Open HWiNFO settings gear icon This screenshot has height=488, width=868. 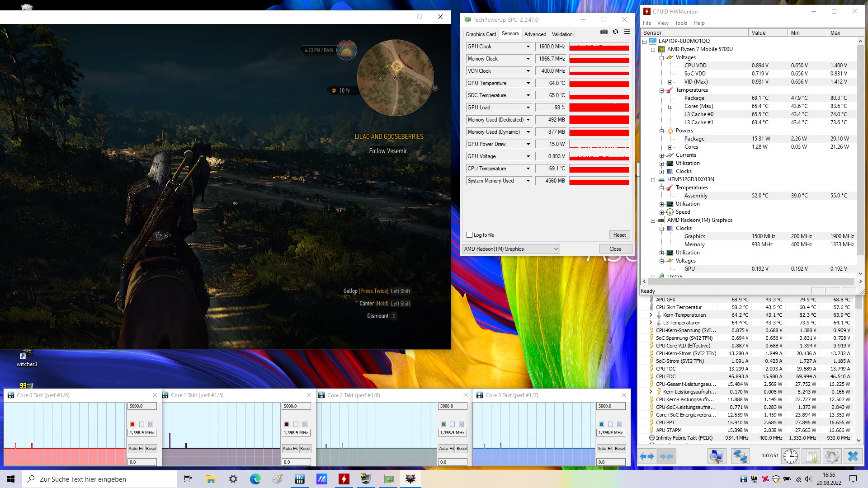[x=832, y=456]
